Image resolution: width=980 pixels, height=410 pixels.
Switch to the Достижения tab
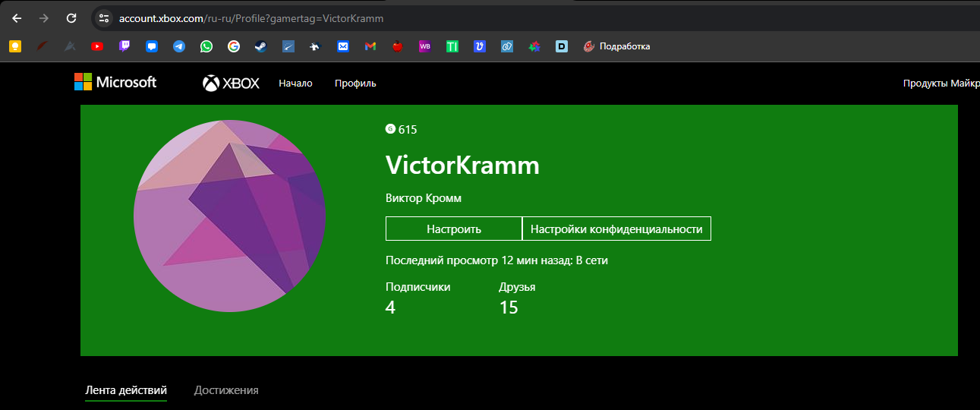point(226,390)
